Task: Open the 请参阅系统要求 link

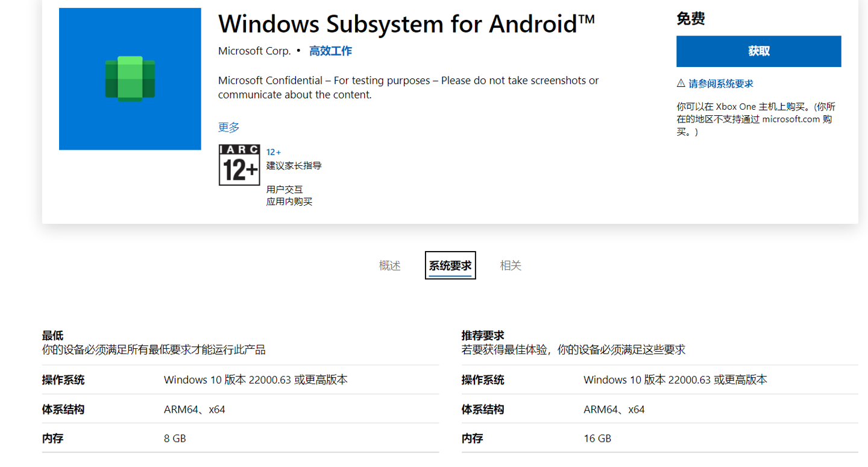Action: coord(721,84)
